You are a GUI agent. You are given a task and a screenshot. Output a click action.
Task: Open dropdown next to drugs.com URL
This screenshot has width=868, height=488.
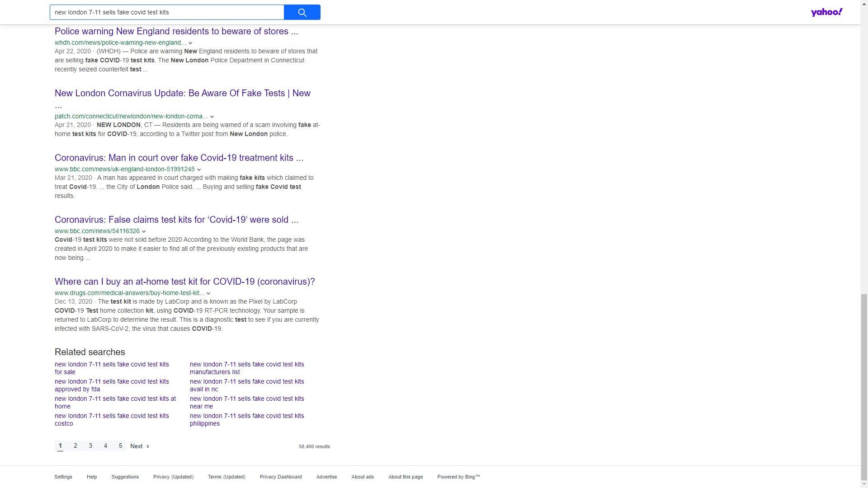pyautogui.click(x=208, y=293)
